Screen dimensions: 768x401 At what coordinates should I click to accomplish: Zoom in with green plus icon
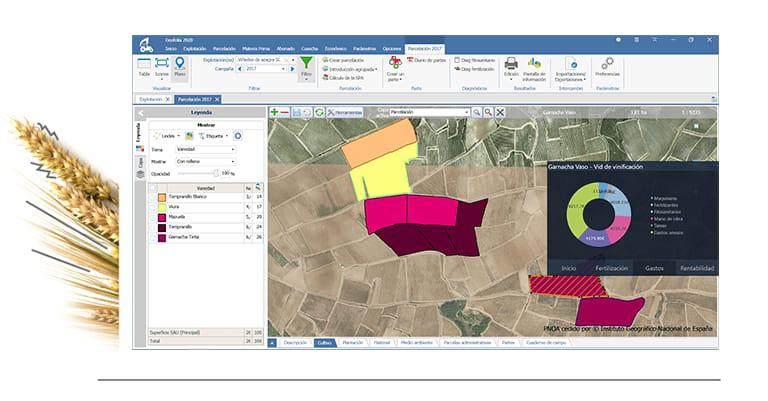274,112
